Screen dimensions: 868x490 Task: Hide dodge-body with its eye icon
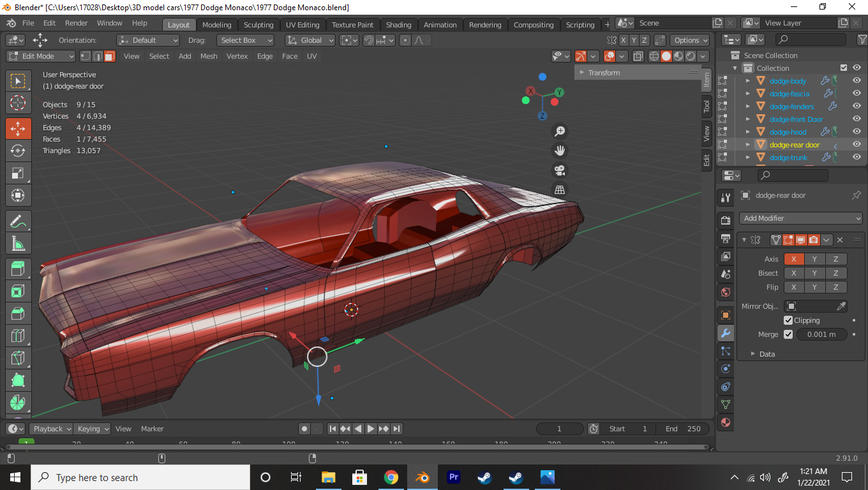pyautogui.click(x=857, y=81)
